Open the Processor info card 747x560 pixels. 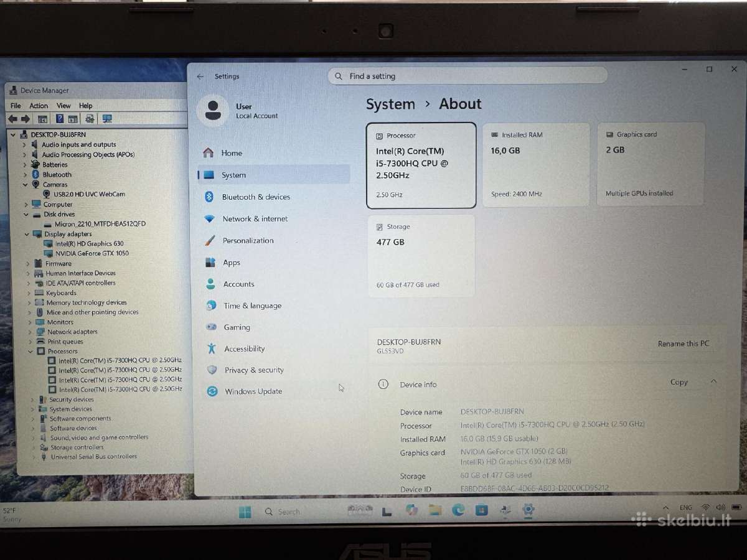(x=421, y=165)
